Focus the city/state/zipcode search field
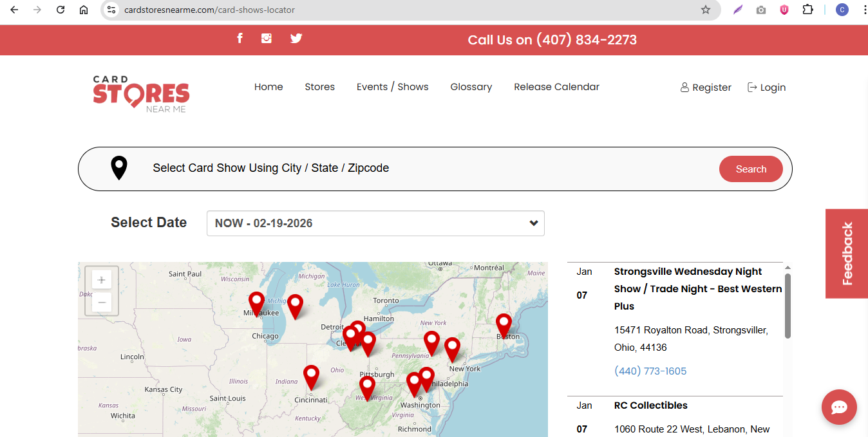This screenshot has height=437, width=868. click(x=425, y=168)
